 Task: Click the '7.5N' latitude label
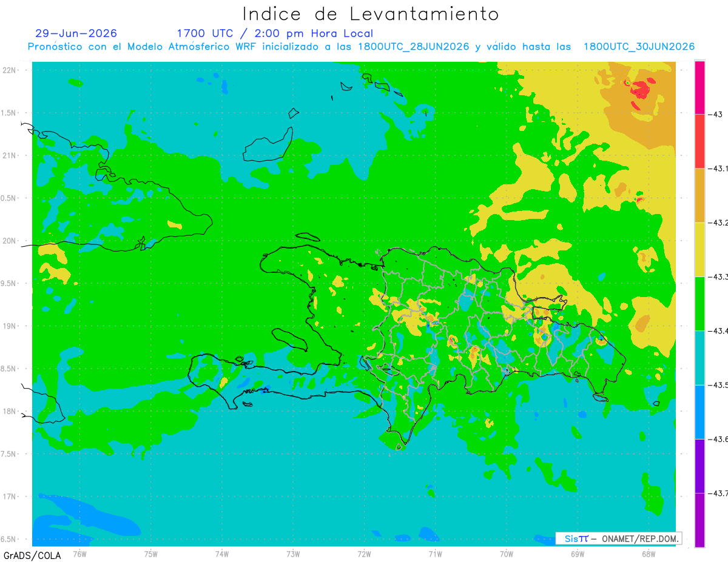click(x=9, y=453)
